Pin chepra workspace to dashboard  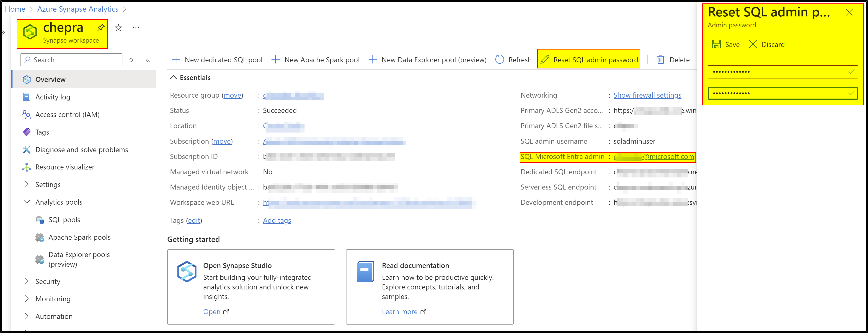tap(101, 28)
